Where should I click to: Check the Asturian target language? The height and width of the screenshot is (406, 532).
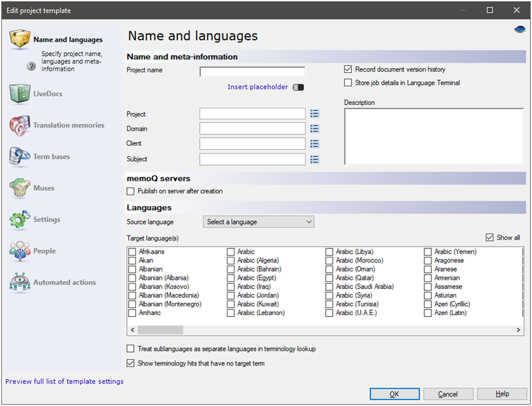428,295
